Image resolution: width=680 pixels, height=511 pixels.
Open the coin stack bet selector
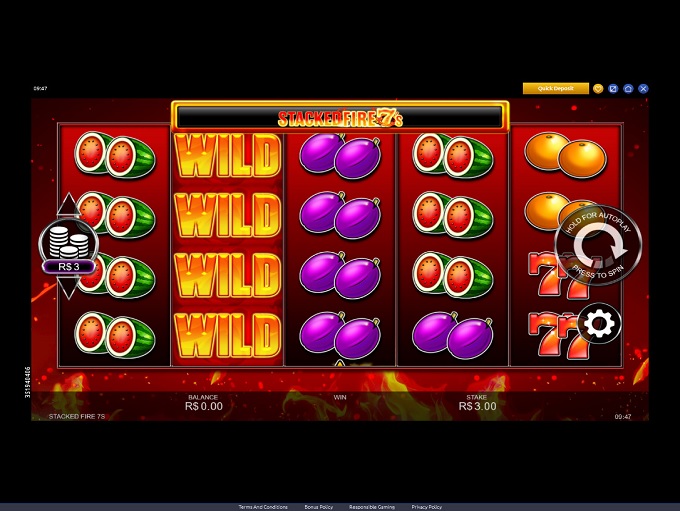click(x=69, y=242)
